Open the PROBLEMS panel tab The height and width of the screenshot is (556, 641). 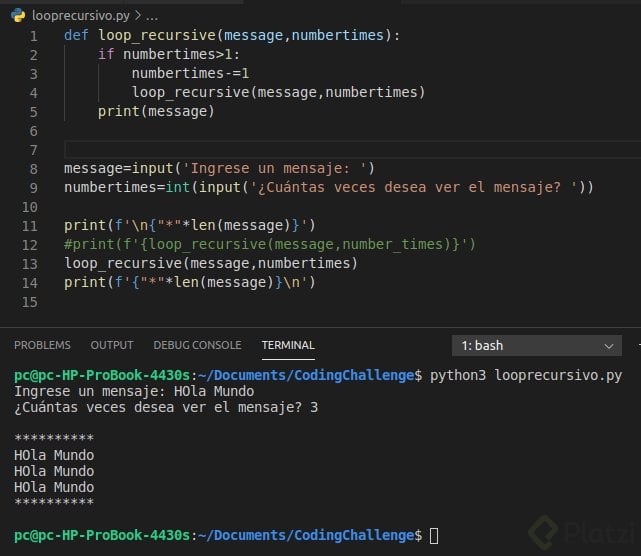coord(42,345)
